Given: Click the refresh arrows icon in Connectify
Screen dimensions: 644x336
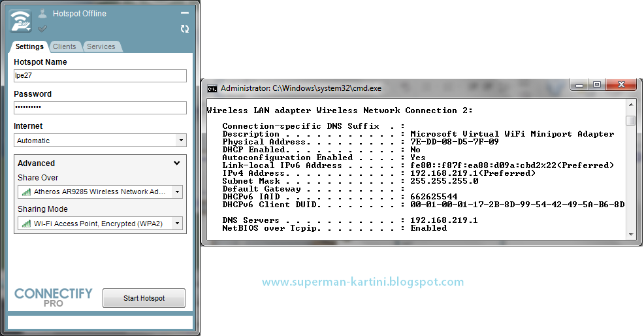Looking at the screenshot, I should click(x=185, y=28).
